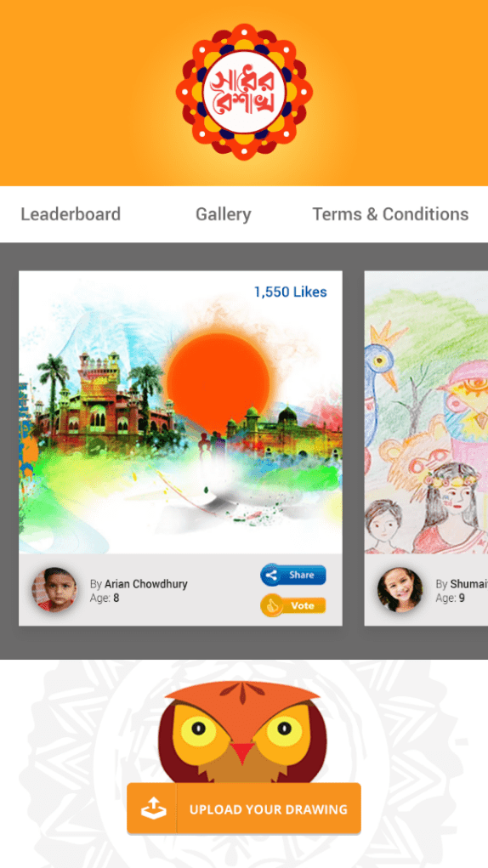Click the Share button on Arian's drawing
Image resolution: width=488 pixels, height=868 pixels.
[x=293, y=575]
